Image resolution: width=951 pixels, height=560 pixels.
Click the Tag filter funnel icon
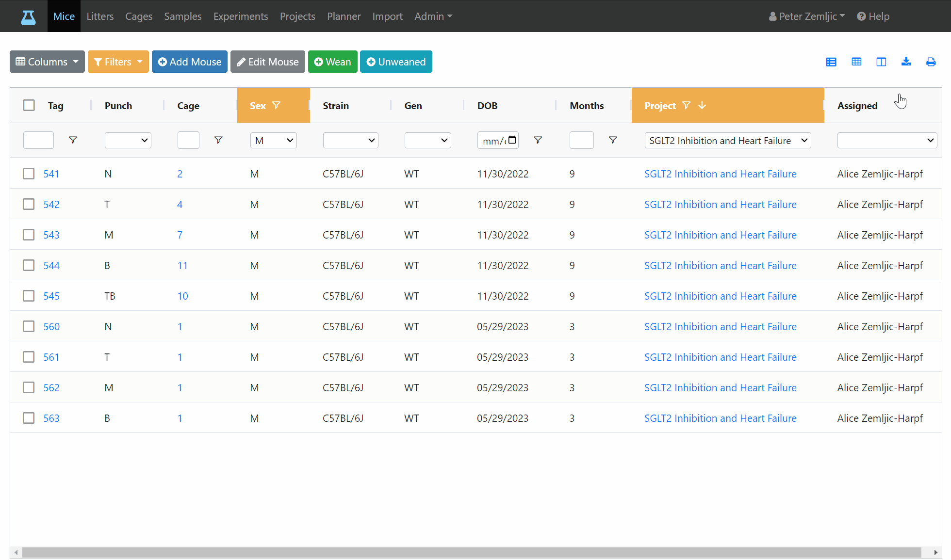tap(73, 140)
